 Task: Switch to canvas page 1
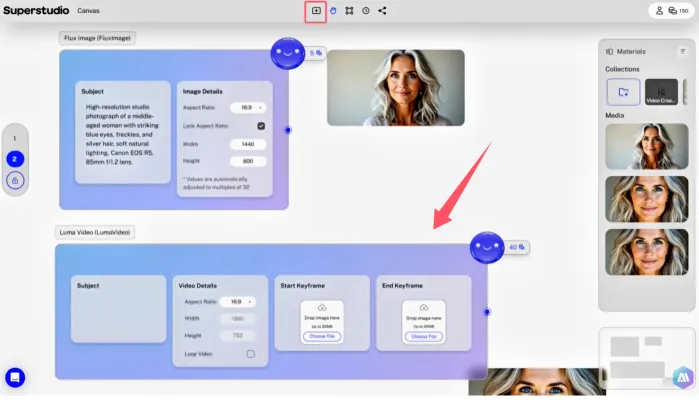(x=15, y=138)
